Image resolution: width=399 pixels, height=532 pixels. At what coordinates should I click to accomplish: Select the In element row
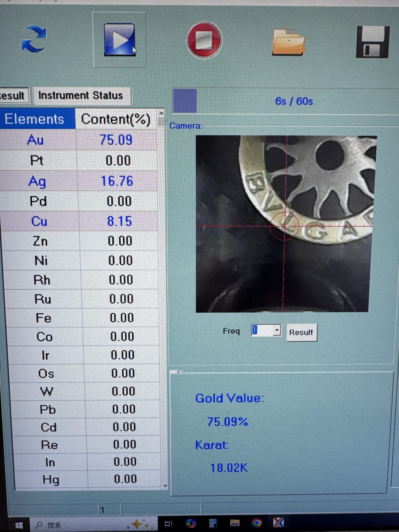tap(87, 462)
